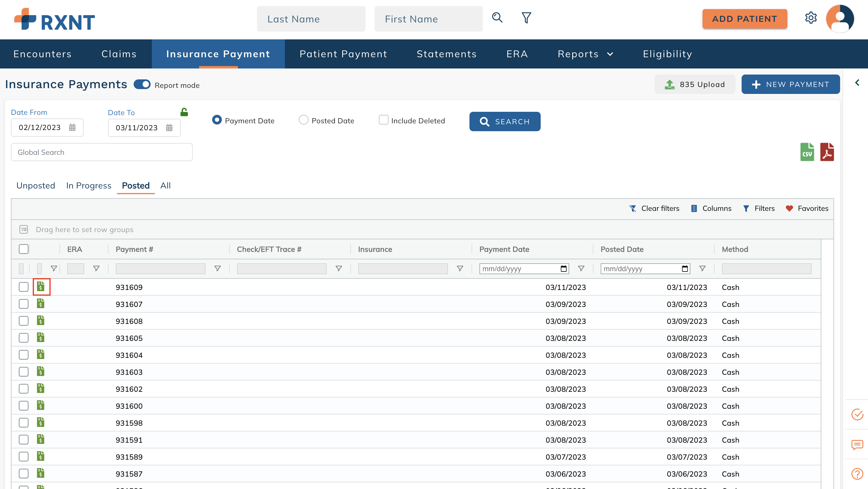Check the row checkbox for payment 931604
The width and height of the screenshot is (868, 489).
point(24,354)
